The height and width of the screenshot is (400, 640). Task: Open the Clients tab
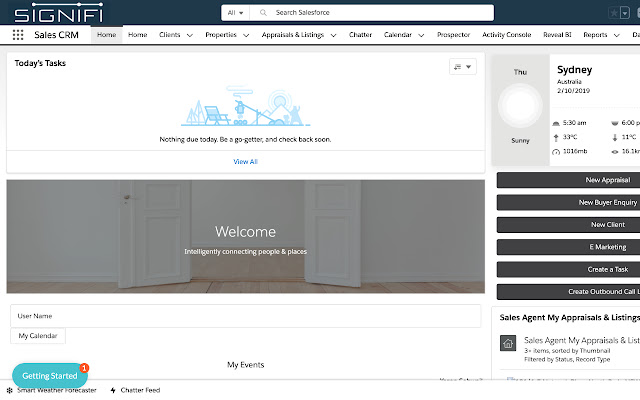(169, 35)
